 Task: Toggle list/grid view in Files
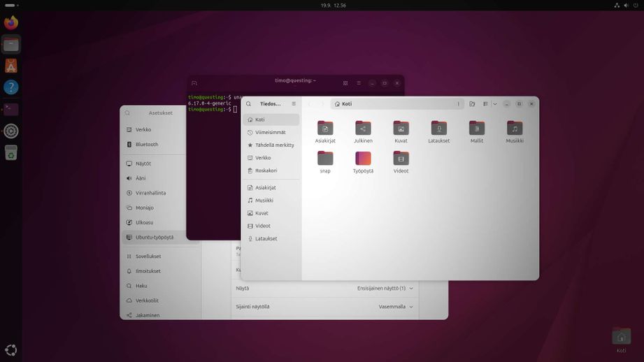click(485, 104)
